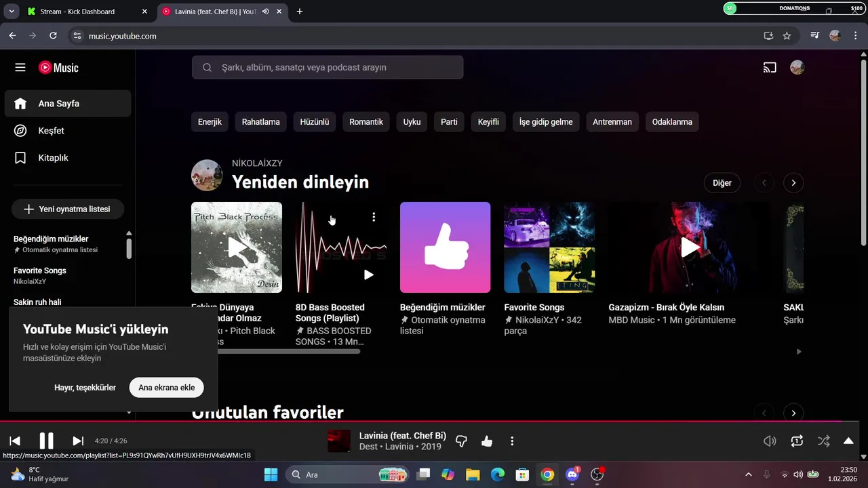868x488 pixels.
Task: Focus the song search field
Action: [x=328, y=67]
